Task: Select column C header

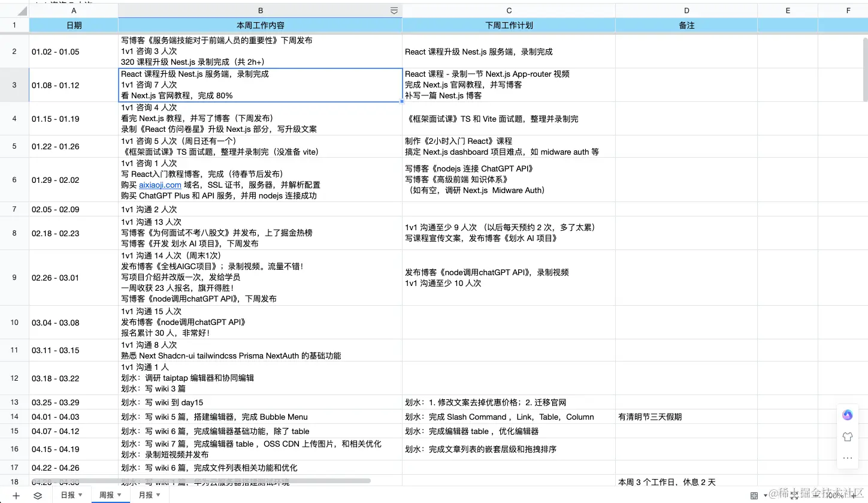Action: pos(509,10)
